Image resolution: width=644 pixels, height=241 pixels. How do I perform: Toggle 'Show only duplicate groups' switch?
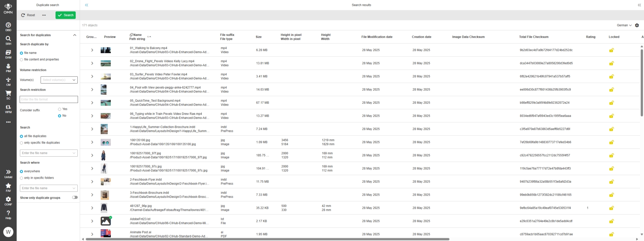(75, 197)
